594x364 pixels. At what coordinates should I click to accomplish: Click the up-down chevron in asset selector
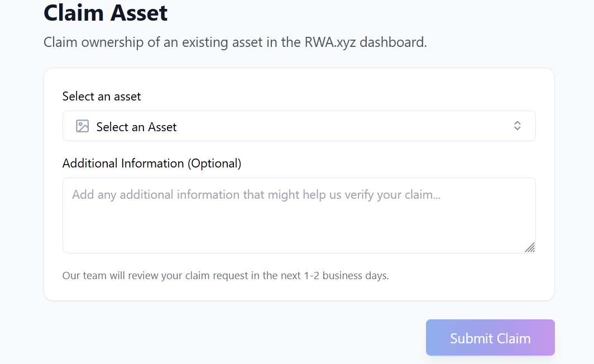click(517, 126)
